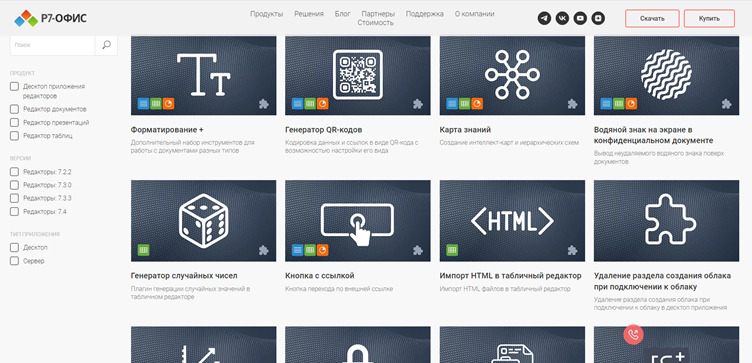The width and height of the screenshot is (752, 363).
Task: Open Импорт HTML в табличный редактор title
Action: click(511, 276)
